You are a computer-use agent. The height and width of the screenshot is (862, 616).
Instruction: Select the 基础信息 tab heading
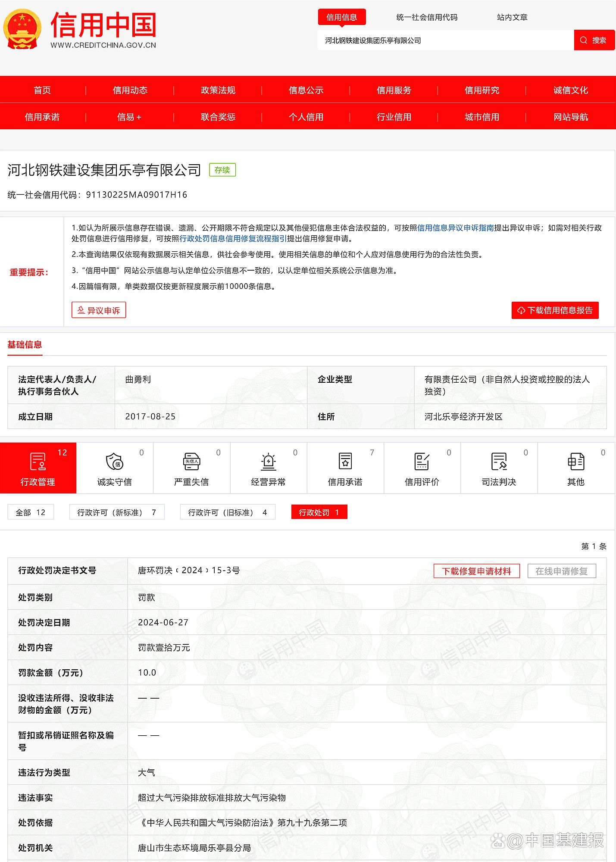coord(25,344)
